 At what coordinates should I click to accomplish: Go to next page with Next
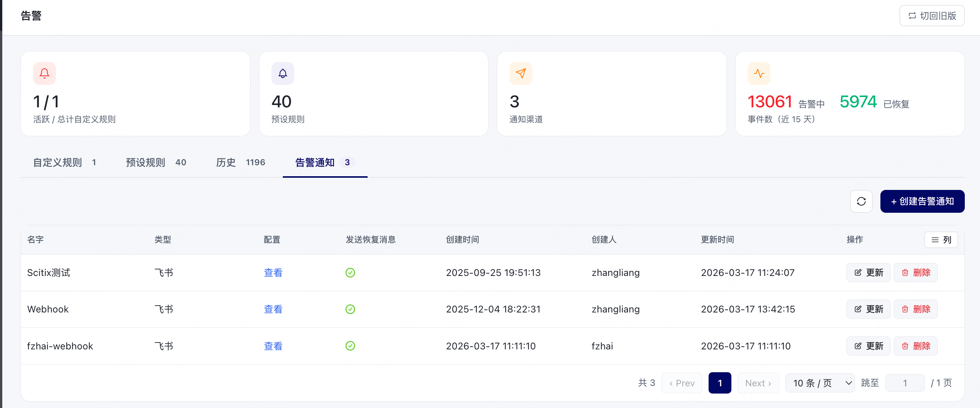coord(758,383)
